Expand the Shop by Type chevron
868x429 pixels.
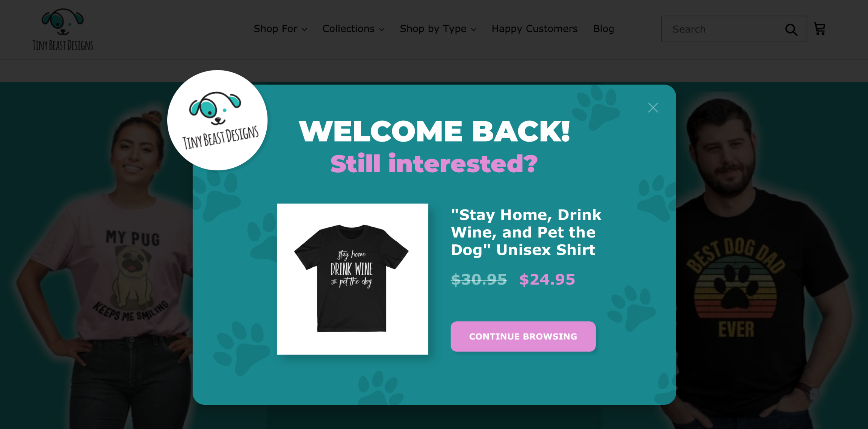click(474, 29)
